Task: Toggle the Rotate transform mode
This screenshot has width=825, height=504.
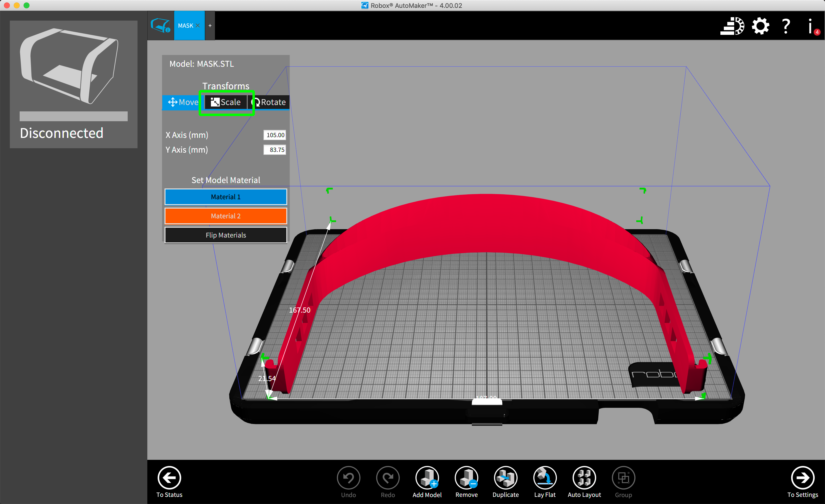Action: point(269,102)
